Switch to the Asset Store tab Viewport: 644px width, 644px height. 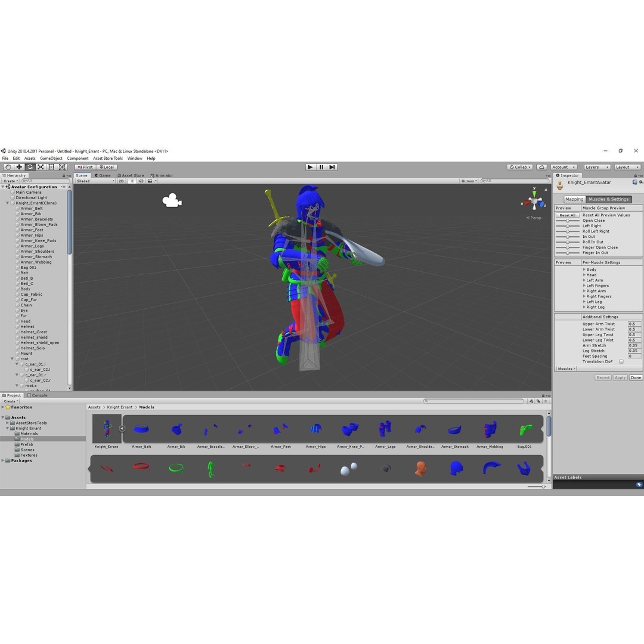click(131, 175)
